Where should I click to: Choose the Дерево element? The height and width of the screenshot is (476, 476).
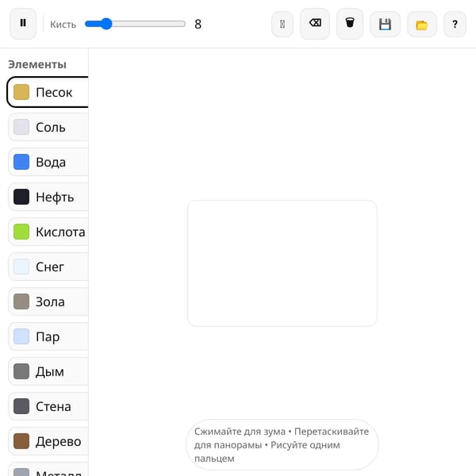pyautogui.click(x=48, y=441)
